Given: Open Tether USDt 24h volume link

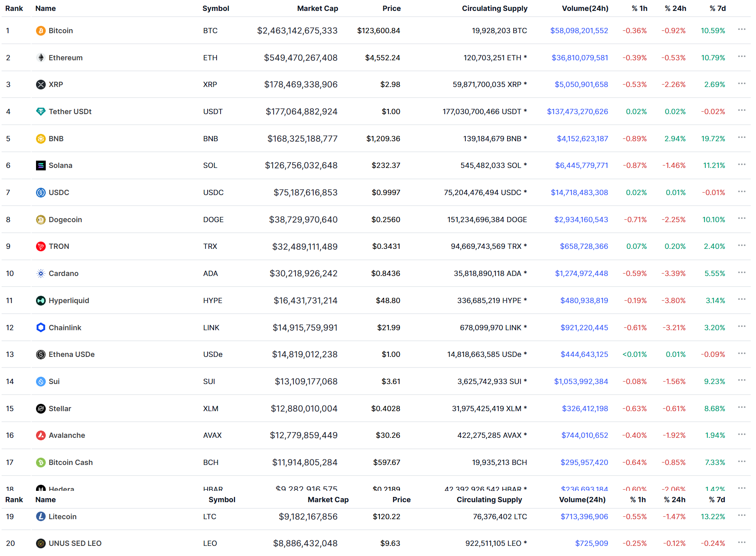Looking at the screenshot, I should coord(577,112).
